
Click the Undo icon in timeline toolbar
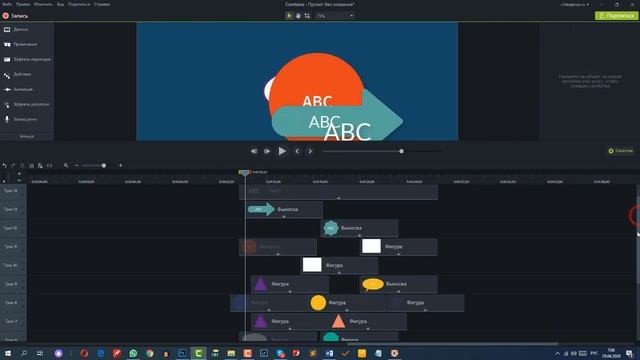pyautogui.click(x=4, y=166)
